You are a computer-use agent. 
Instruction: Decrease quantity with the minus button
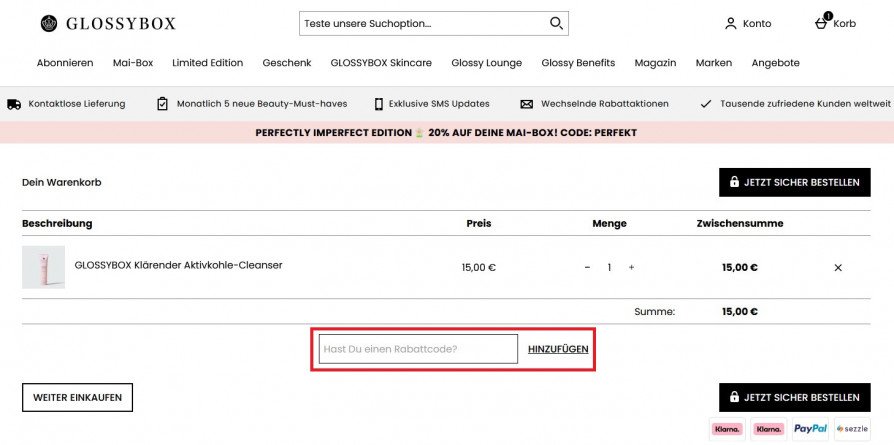click(x=587, y=267)
